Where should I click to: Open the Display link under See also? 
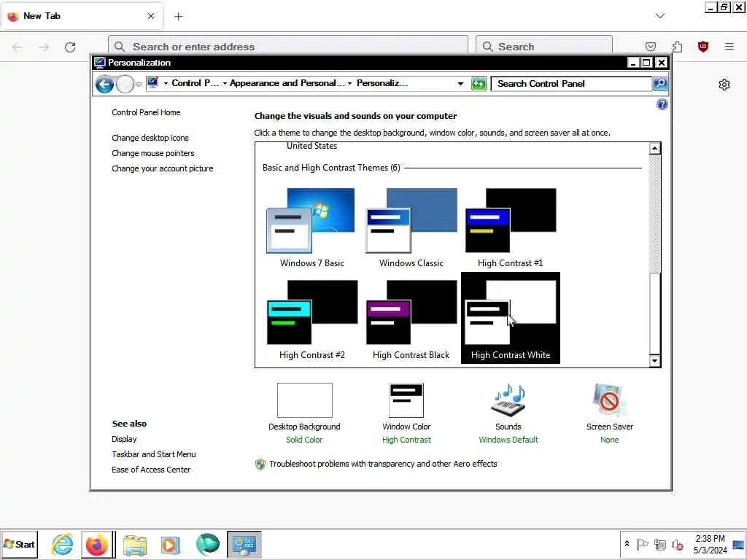[124, 439]
